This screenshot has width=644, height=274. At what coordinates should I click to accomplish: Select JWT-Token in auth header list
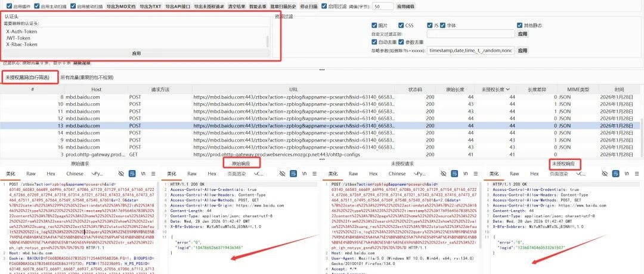click(x=18, y=38)
